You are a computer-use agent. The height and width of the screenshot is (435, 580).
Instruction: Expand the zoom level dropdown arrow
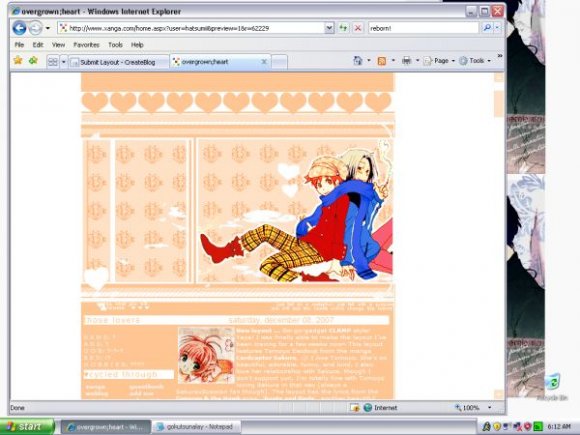click(490, 408)
